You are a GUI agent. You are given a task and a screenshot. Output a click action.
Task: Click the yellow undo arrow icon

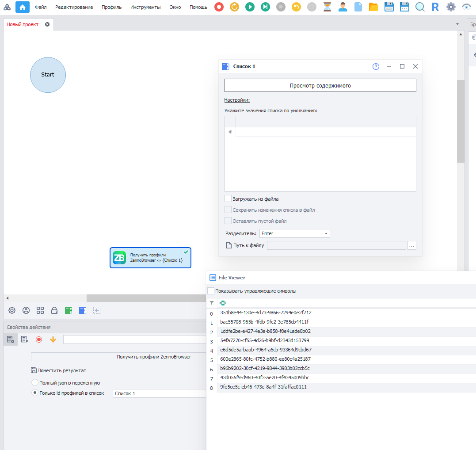296,7
